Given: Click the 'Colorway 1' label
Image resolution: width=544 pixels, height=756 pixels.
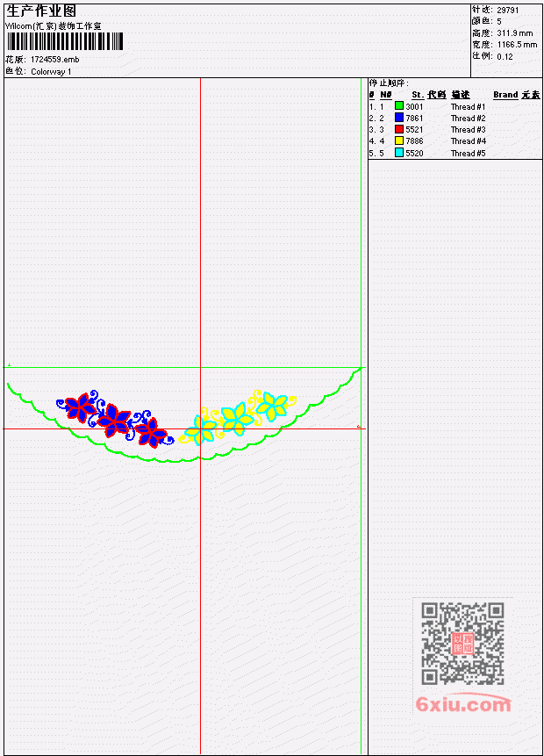Looking at the screenshot, I should coord(51,71).
